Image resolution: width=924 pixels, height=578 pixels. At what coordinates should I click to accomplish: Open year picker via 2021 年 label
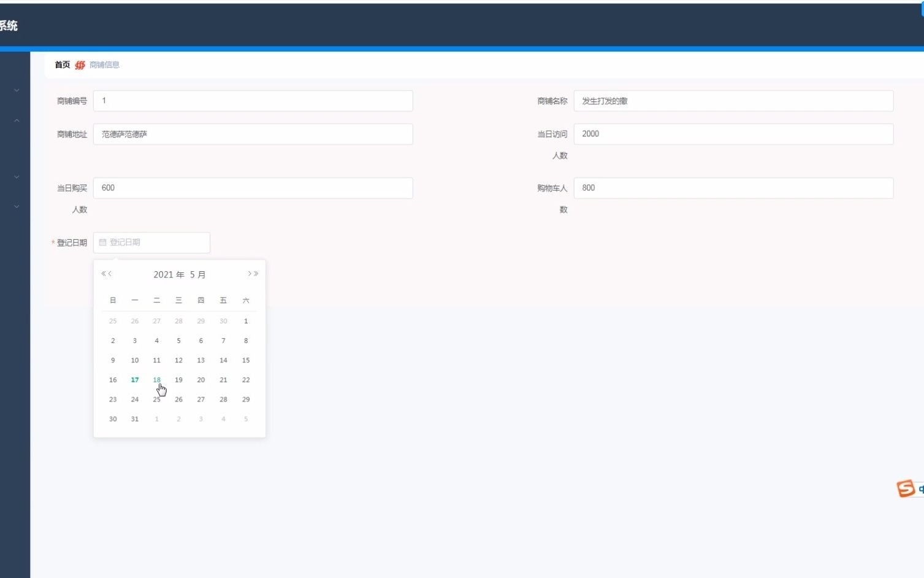[169, 274]
